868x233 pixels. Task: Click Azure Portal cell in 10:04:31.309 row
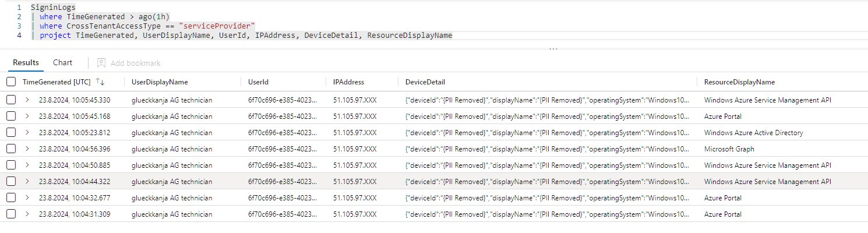tap(722, 214)
